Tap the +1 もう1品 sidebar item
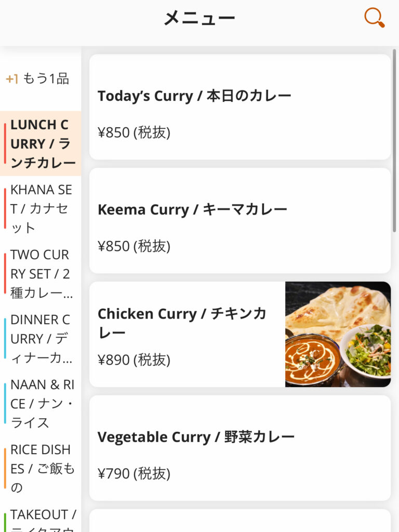Viewport: 399px width, 532px height. [x=38, y=79]
